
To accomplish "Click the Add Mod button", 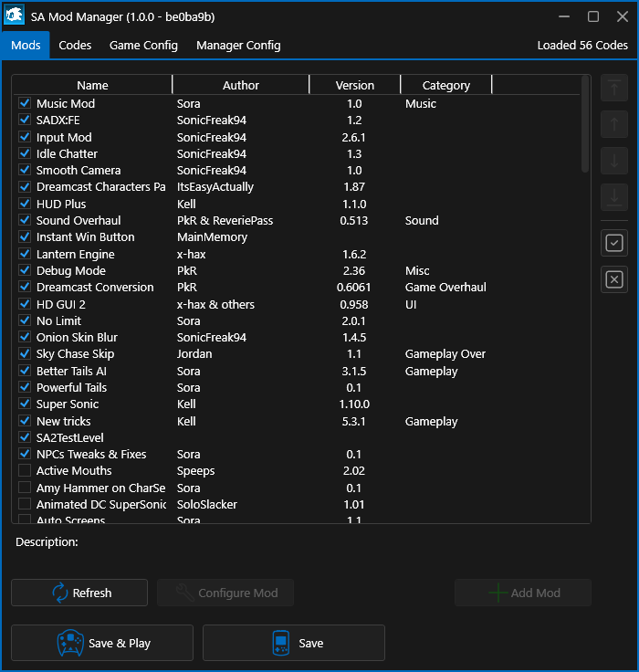I will (523, 593).
